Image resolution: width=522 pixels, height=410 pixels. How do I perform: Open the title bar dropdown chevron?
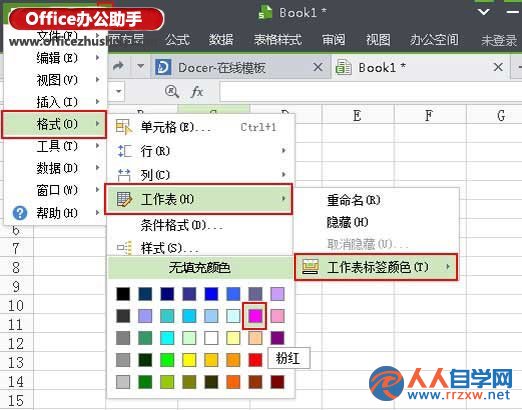484,13
